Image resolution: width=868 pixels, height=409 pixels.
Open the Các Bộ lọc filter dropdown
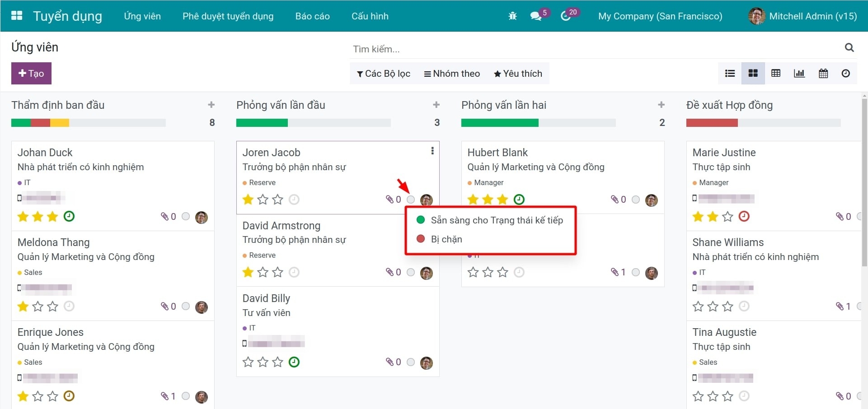tap(383, 73)
